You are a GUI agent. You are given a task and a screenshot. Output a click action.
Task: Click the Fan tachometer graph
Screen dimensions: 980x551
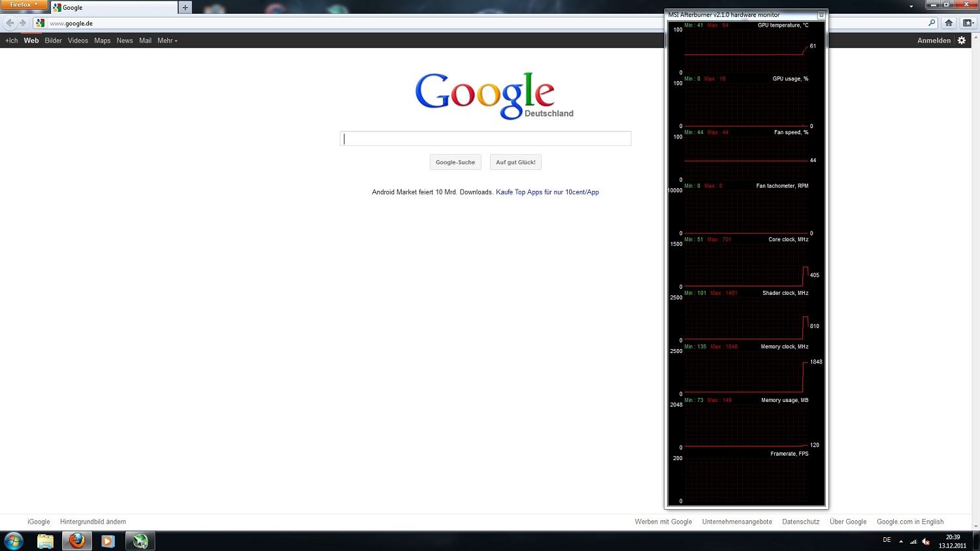[x=746, y=212]
